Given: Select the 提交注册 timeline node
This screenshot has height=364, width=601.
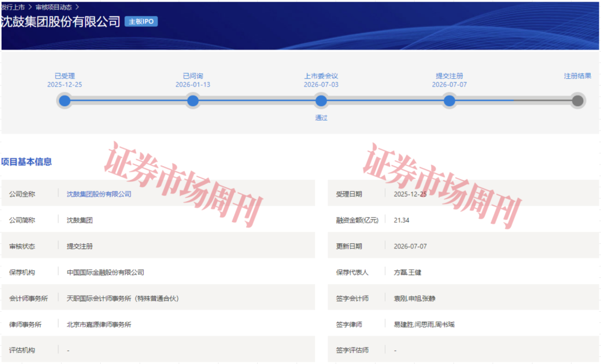Looking at the screenshot, I should click(449, 101).
